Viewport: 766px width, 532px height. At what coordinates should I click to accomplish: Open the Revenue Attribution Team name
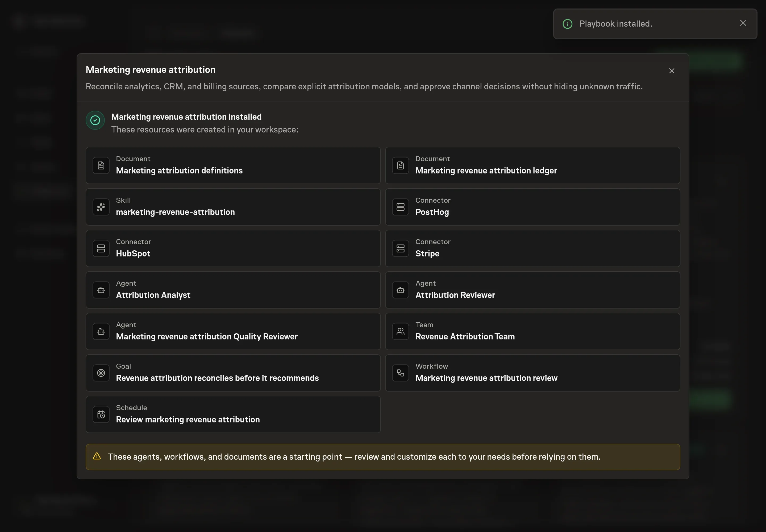pos(465,336)
